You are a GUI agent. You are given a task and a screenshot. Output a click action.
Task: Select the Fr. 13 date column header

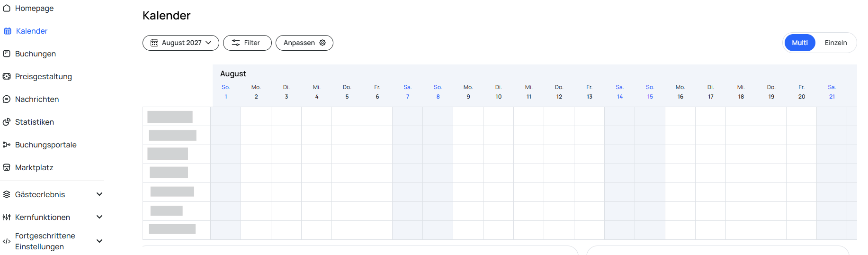pyautogui.click(x=589, y=92)
